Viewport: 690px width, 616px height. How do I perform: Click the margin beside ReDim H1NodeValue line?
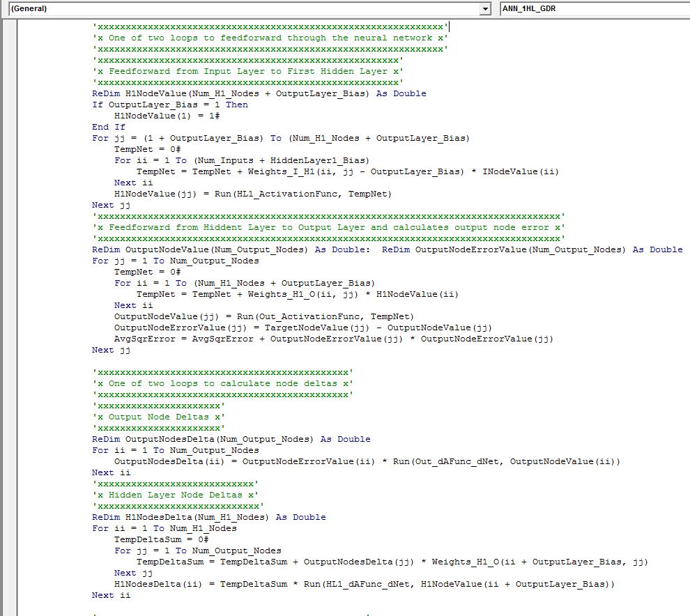[x=10, y=93]
